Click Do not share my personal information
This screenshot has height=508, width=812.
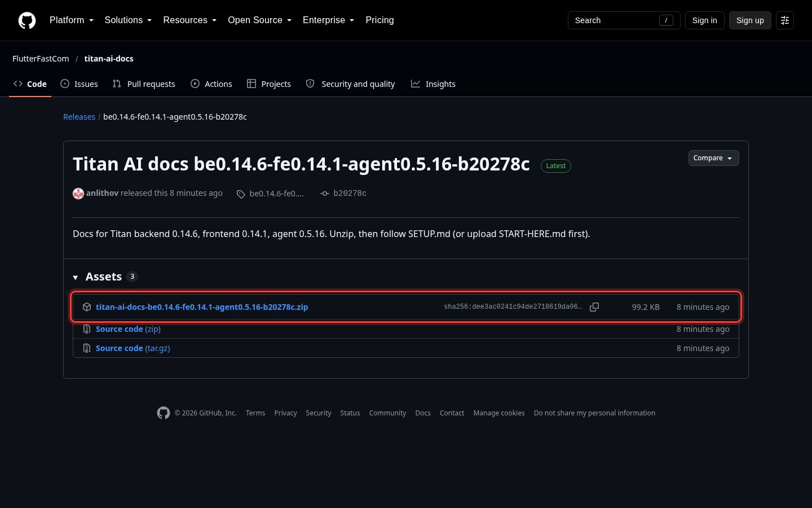(594, 413)
